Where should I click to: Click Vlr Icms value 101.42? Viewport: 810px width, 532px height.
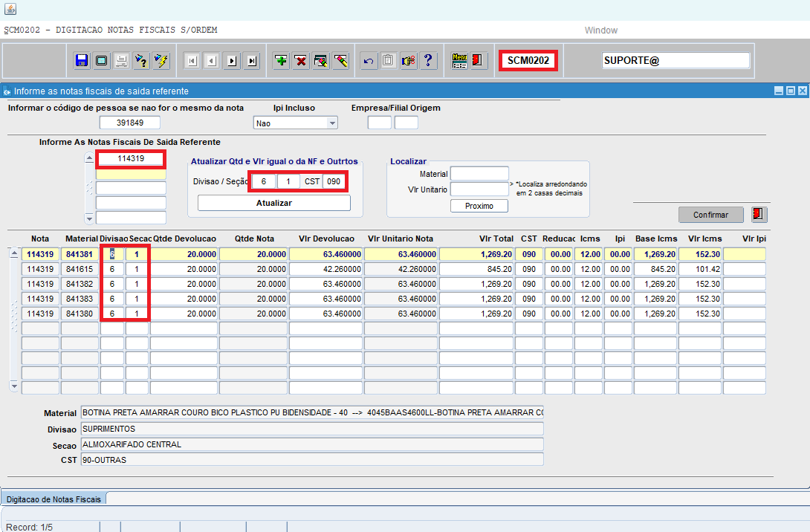click(700, 269)
